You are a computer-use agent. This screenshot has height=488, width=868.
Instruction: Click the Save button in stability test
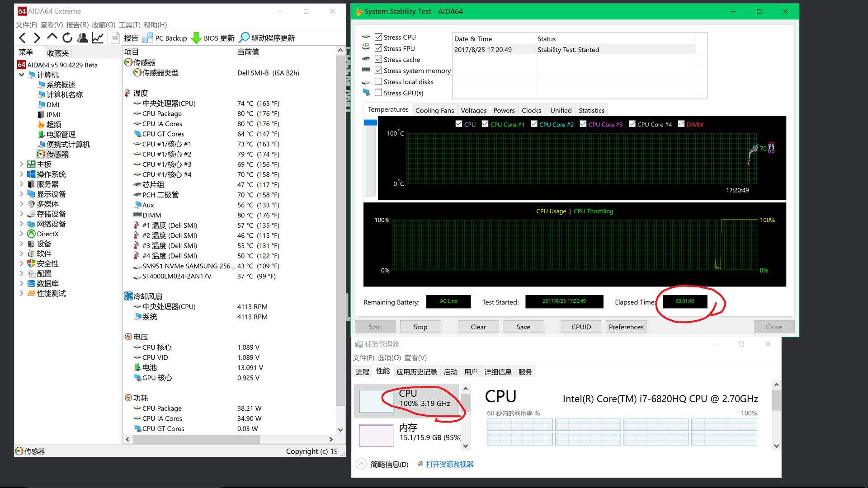[523, 327]
